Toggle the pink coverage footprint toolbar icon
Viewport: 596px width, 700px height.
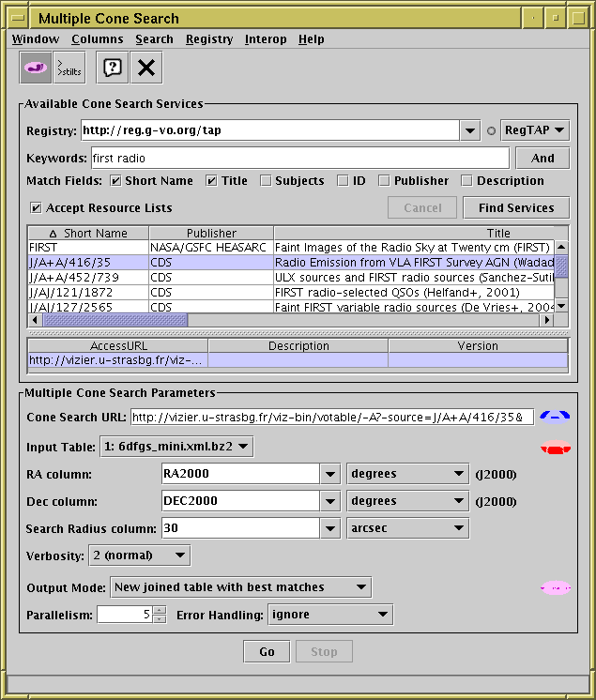click(x=36, y=68)
